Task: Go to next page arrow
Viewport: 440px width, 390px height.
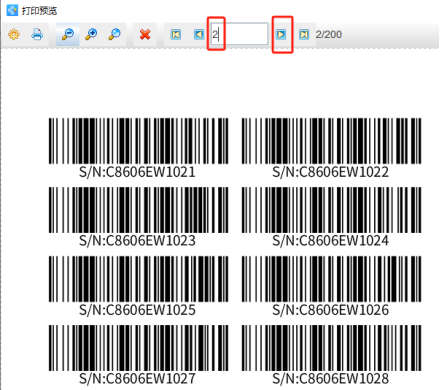Action: coord(281,34)
